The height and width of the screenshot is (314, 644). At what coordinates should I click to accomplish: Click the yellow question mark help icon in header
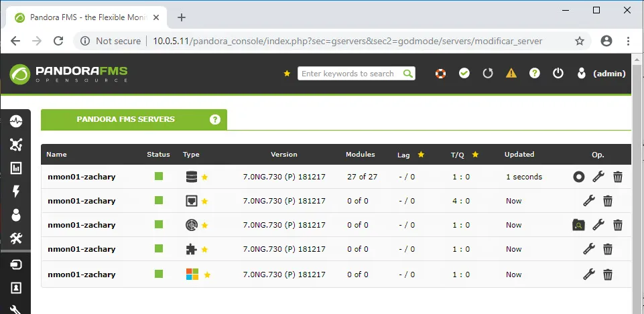pyautogui.click(x=534, y=74)
